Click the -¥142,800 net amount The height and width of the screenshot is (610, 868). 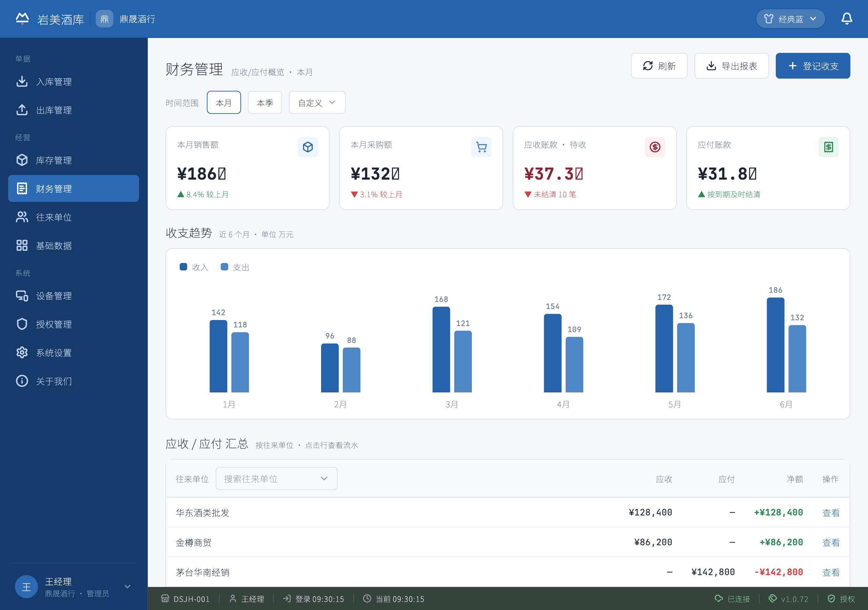tap(778, 572)
